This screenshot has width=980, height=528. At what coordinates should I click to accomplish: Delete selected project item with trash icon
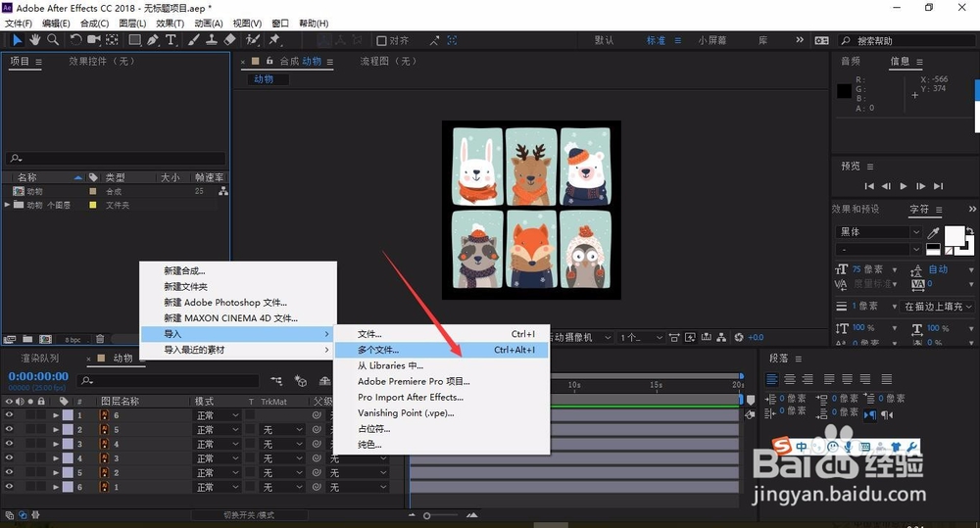point(100,339)
